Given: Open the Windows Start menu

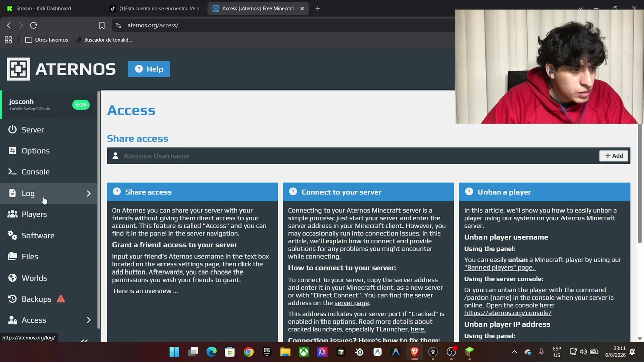Looking at the screenshot, I should [x=174, y=352].
